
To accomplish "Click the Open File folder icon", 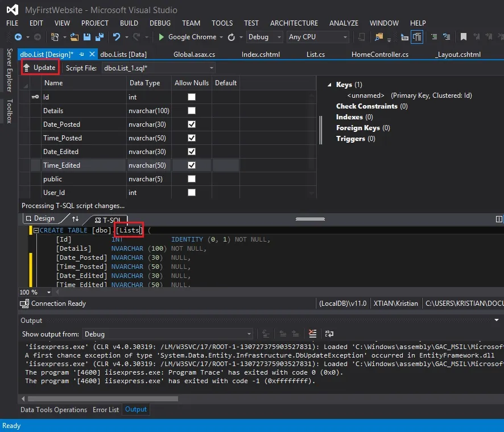I will 75,37.
